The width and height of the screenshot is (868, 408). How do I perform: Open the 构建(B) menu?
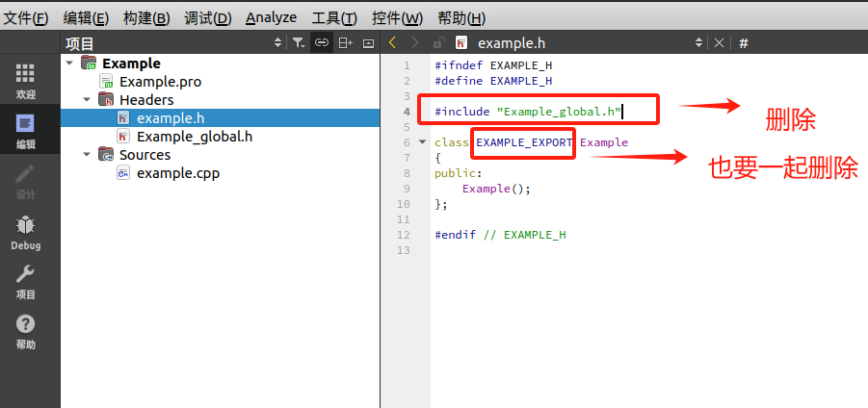click(146, 18)
